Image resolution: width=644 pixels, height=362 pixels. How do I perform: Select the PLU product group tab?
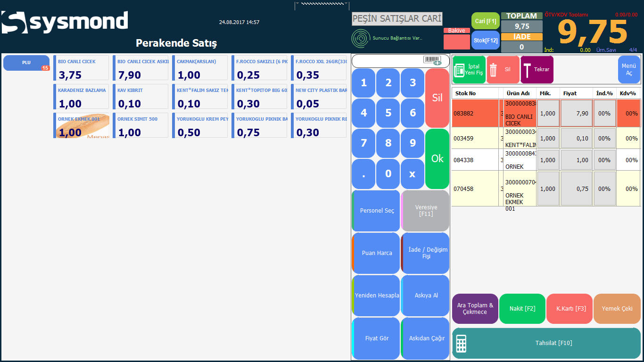pos(26,63)
